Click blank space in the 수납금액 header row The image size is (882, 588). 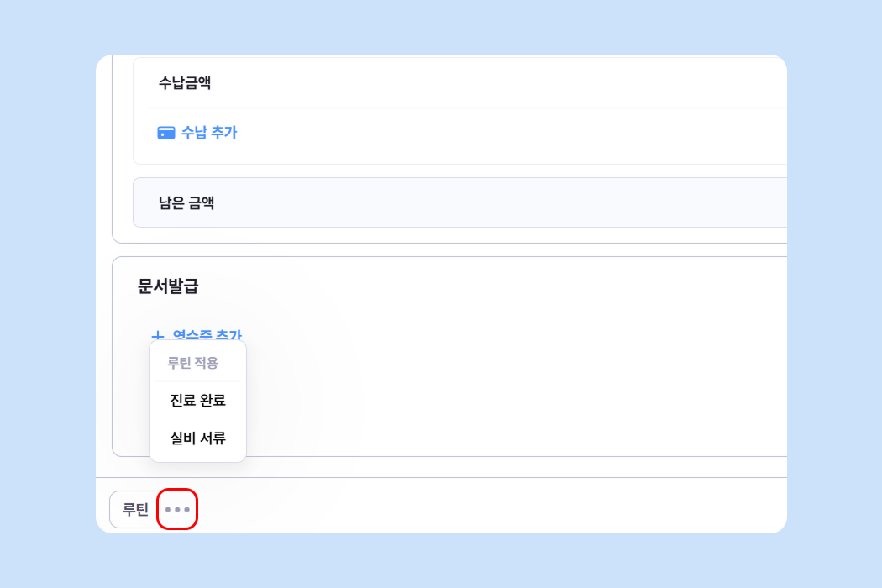click(504, 82)
